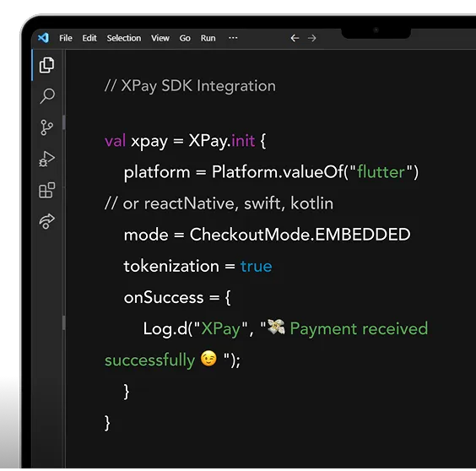This screenshot has width=476, height=471.
Task: Open the Explorer files view
Action: point(46,65)
